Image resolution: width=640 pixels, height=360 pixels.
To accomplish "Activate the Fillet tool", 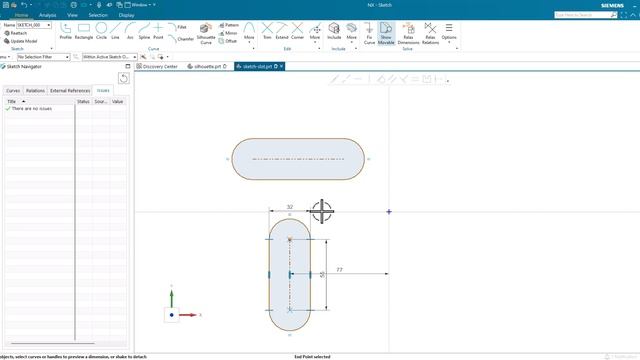I will (178, 27).
